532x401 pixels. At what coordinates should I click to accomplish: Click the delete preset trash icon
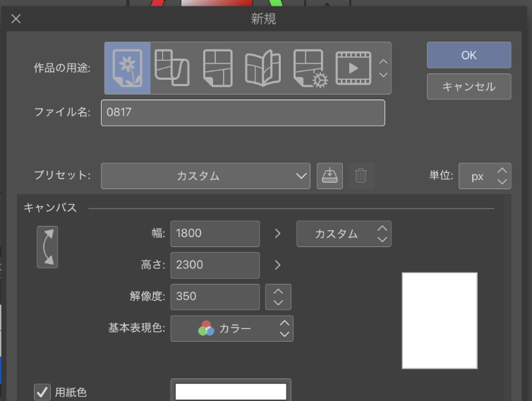[x=361, y=176]
